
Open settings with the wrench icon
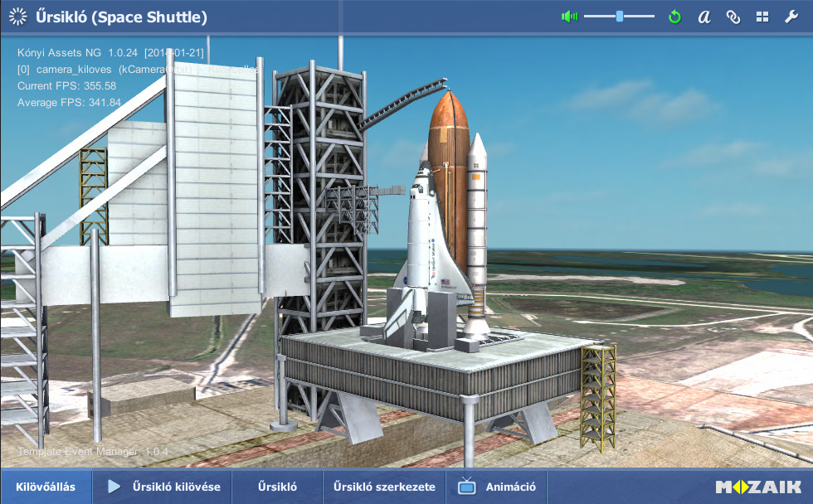pyautogui.click(x=791, y=17)
